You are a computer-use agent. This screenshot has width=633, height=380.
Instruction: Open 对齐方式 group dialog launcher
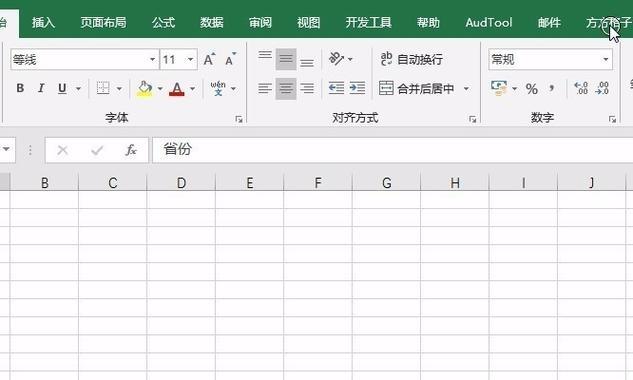pyautogui.click(x=473, y=119)
